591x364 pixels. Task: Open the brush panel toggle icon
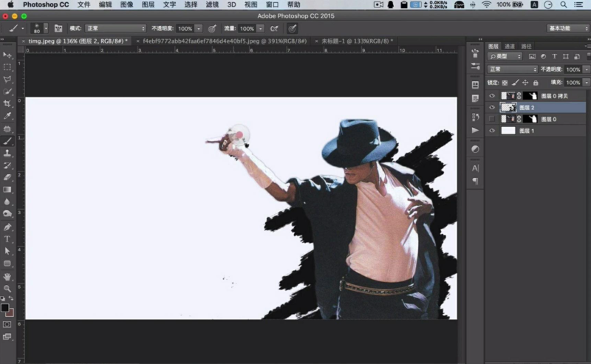tap(58, 28)
